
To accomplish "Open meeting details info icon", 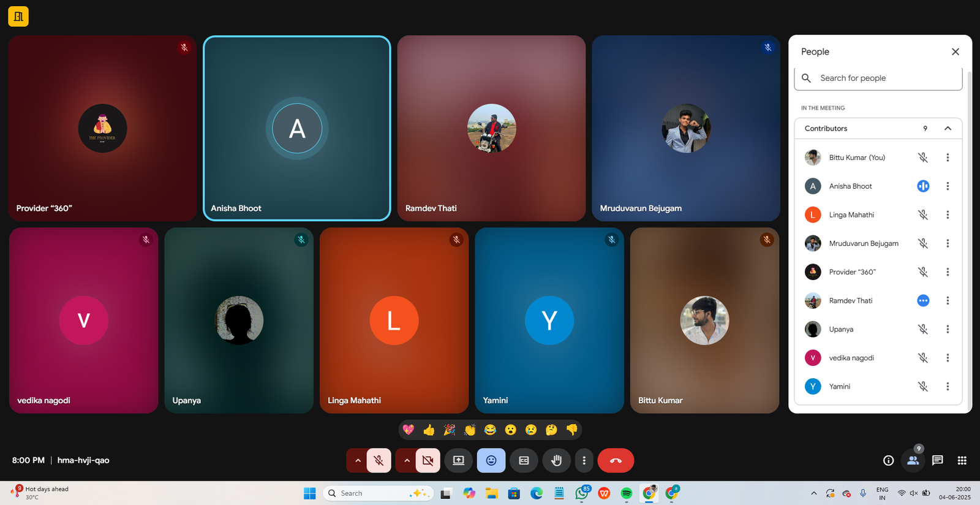I will click(888, 460).
